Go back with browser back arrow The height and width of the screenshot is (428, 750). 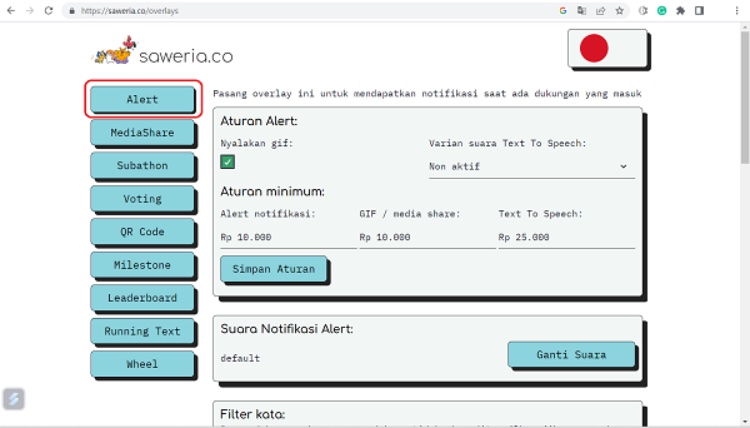point(11,11)
